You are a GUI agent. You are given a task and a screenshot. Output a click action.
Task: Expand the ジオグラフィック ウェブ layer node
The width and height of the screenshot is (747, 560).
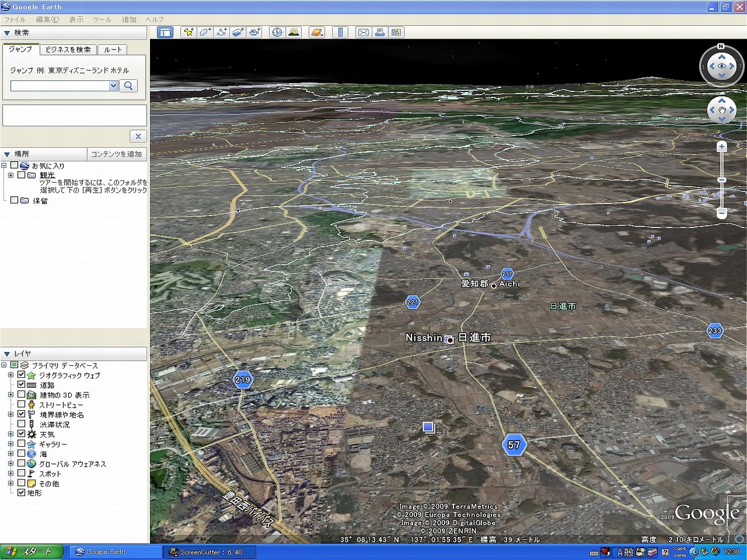(x=10, y=375)
